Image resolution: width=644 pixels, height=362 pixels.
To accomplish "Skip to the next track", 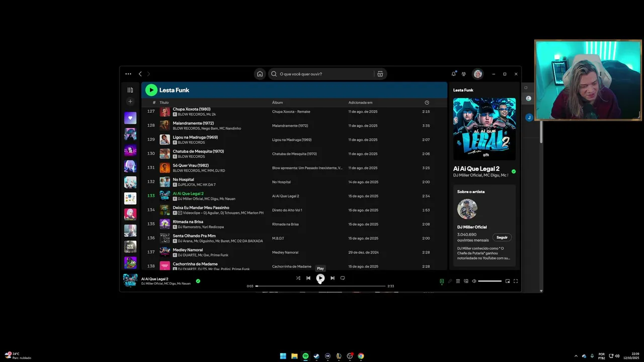I will coord(332,278).
